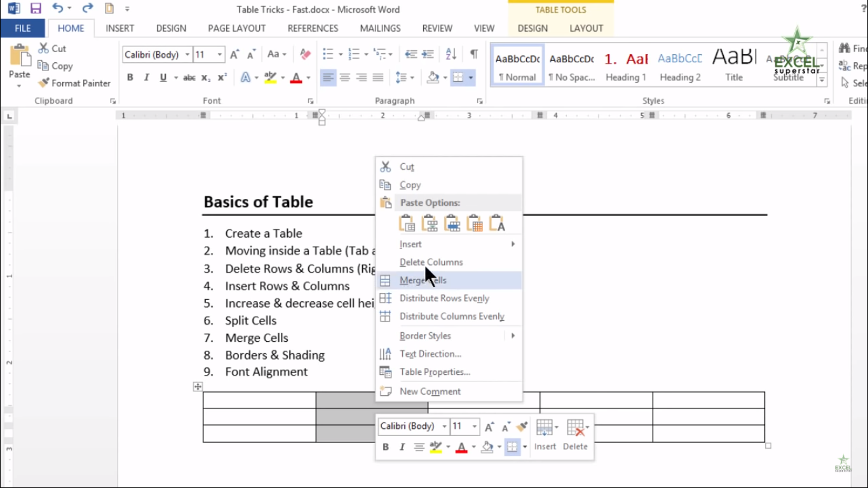Clear all formatting icon
Image resolution: width=868 pixels, height=488 pixels.
306,55
